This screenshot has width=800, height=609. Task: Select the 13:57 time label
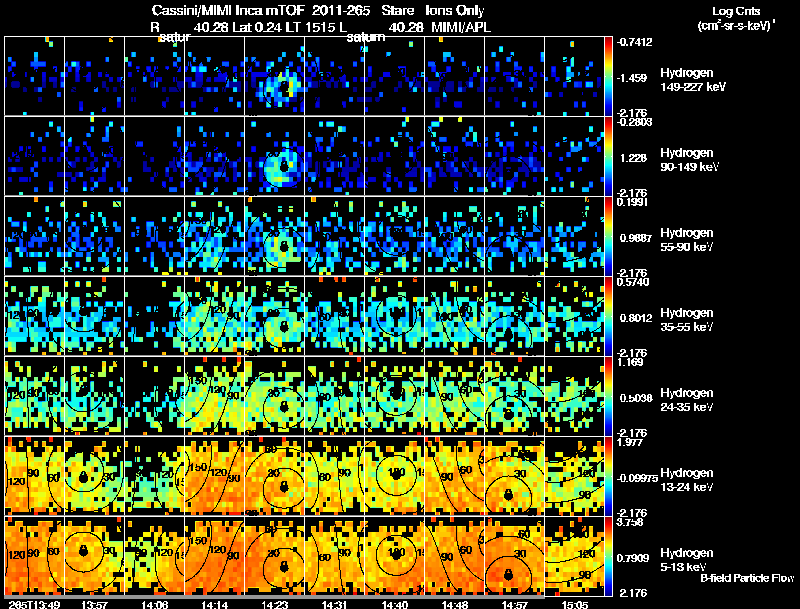94,604
